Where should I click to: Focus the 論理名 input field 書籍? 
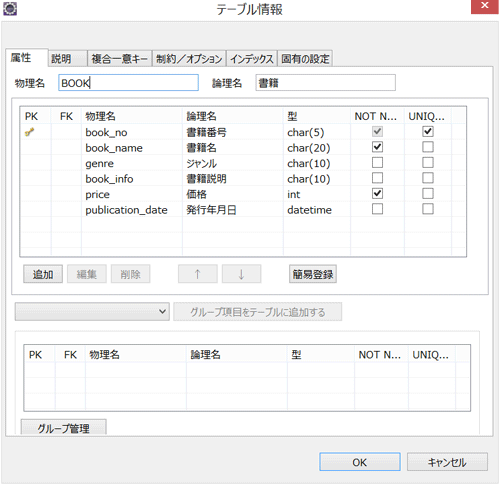[326, 83]
